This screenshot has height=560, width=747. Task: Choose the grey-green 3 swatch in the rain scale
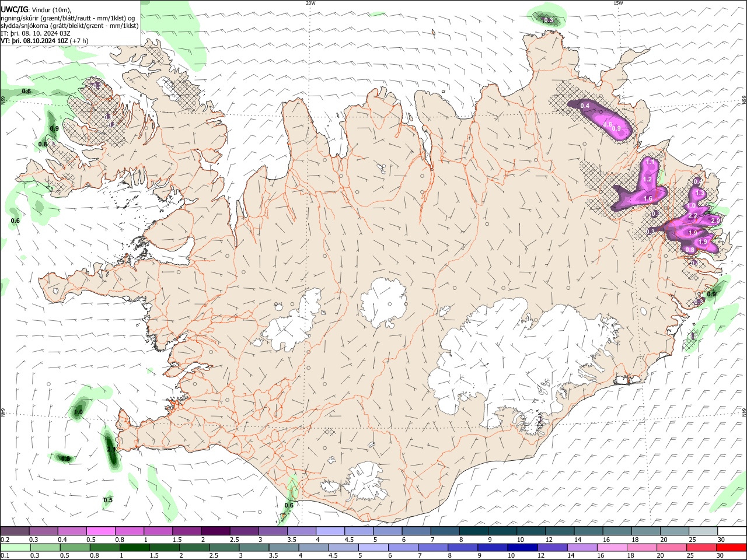tap(254, 547)
